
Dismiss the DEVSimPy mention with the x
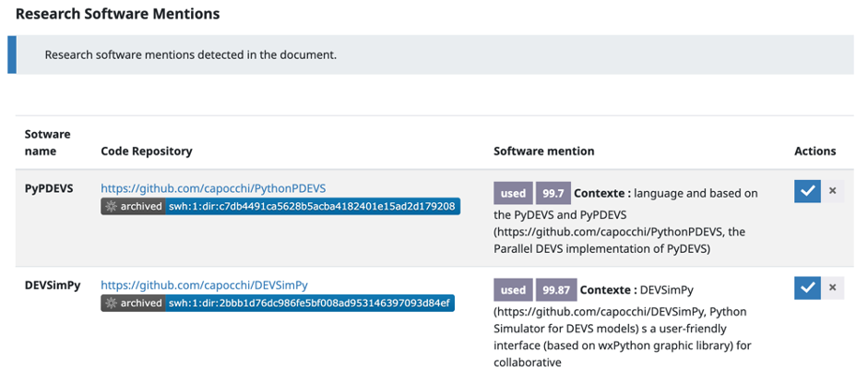[x=832, y=288]
